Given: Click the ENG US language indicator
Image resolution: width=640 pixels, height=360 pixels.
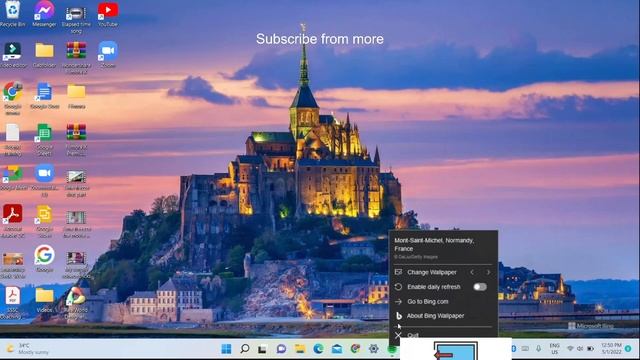Looking at the screenshot, I should (554, 349).
